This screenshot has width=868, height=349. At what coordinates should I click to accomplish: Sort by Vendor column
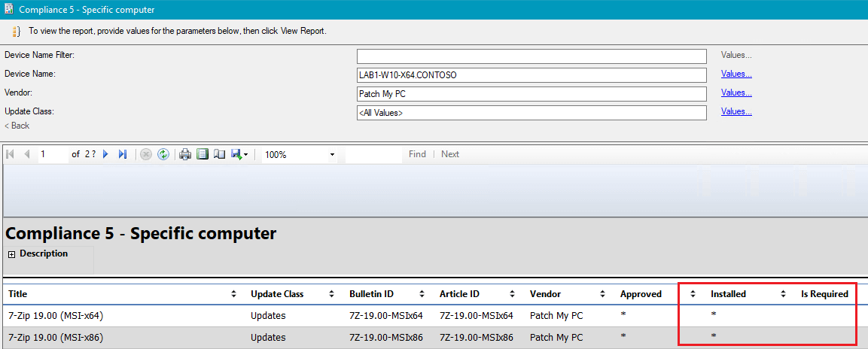[x=602, y=294]
